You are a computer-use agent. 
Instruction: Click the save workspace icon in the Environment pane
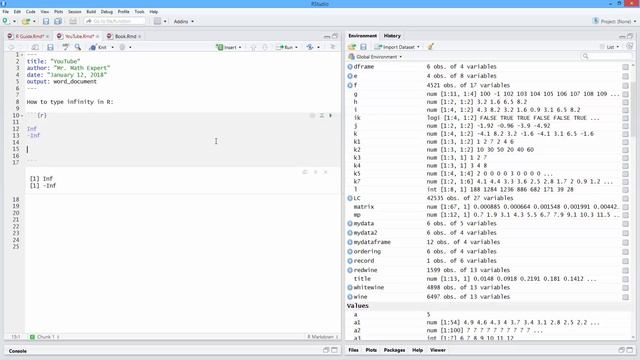pyautogui.click(x=363, y=47)
